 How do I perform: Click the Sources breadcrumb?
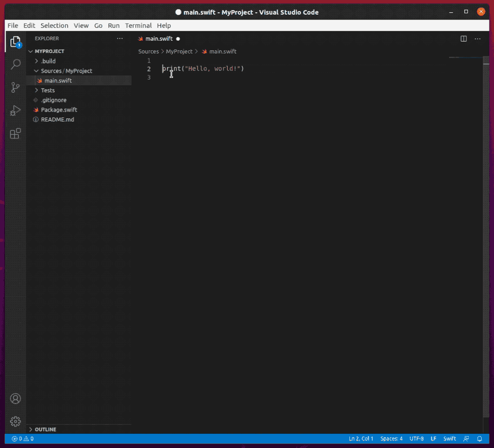[148, 52]
